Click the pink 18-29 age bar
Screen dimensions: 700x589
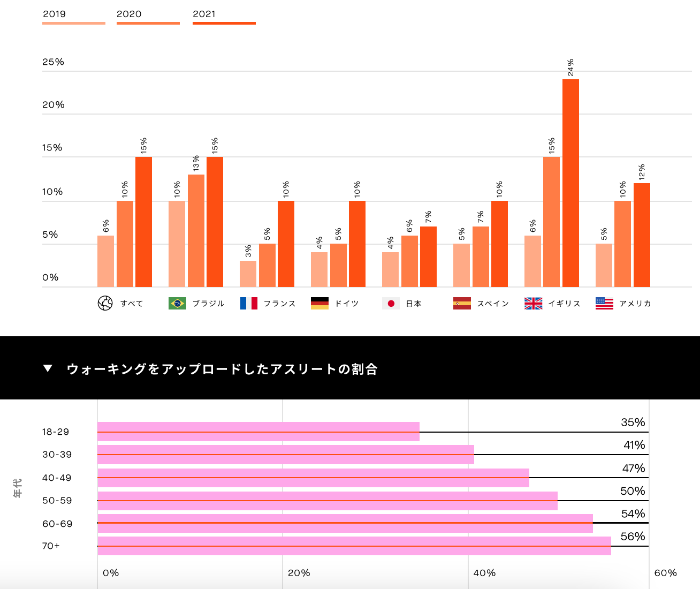(x=258, y=432)
